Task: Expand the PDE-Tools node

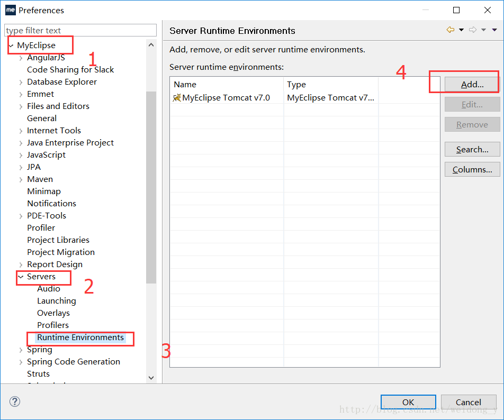Action: (21, 216)
